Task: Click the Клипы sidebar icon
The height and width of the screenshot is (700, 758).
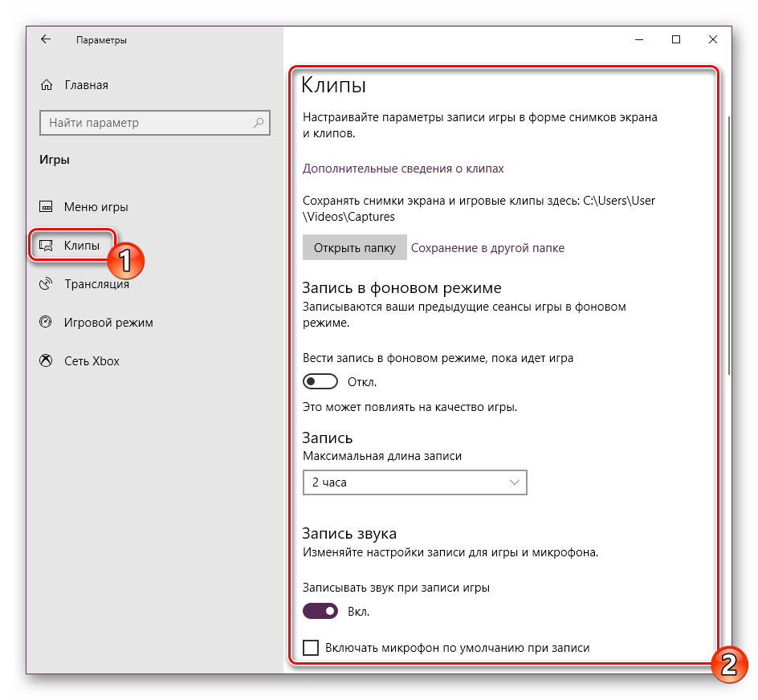Action: 47,246
